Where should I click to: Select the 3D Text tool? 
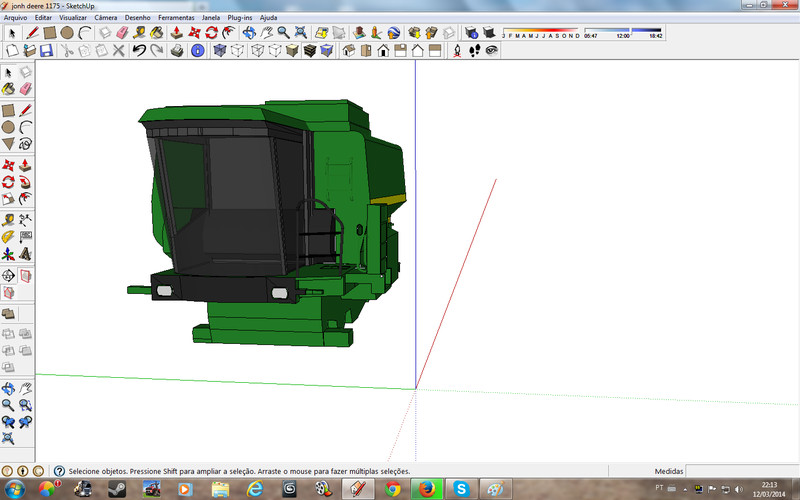pyautogui.click(x=26, y=254)
